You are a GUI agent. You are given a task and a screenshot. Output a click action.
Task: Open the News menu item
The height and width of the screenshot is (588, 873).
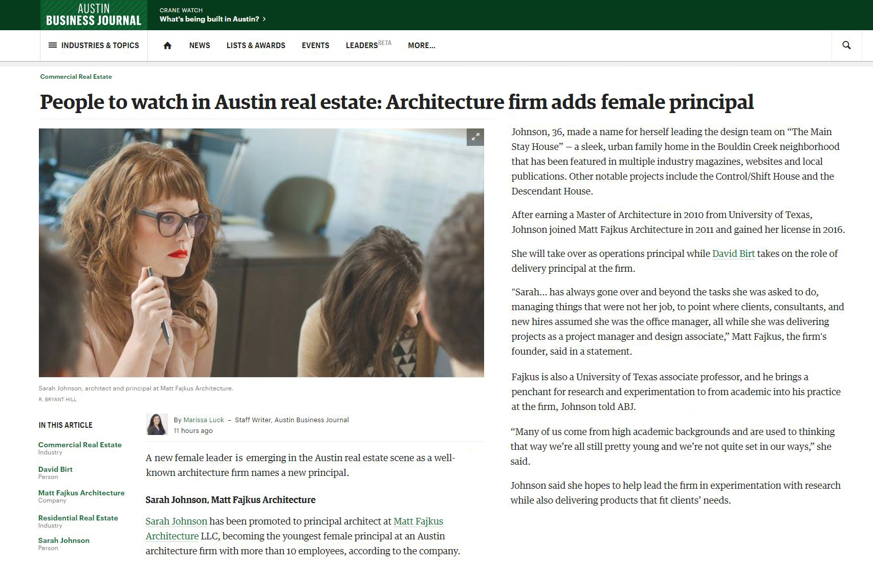(x=200, y=46)
